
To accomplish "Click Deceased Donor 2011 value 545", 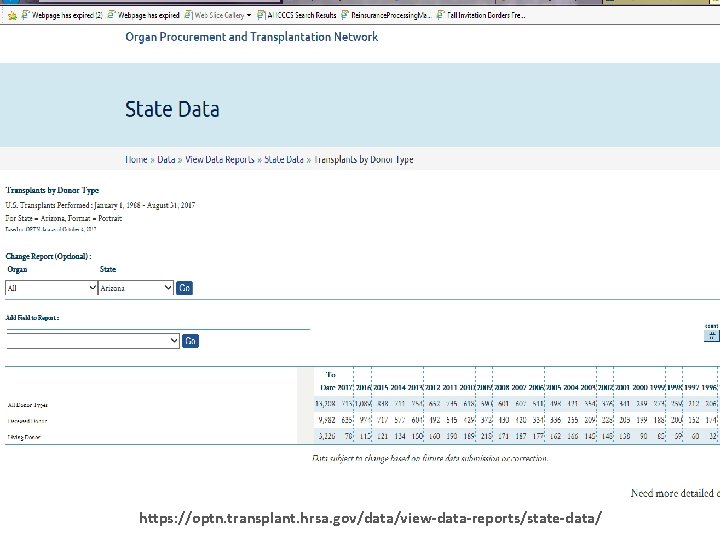I will click(x=451, y=420).
